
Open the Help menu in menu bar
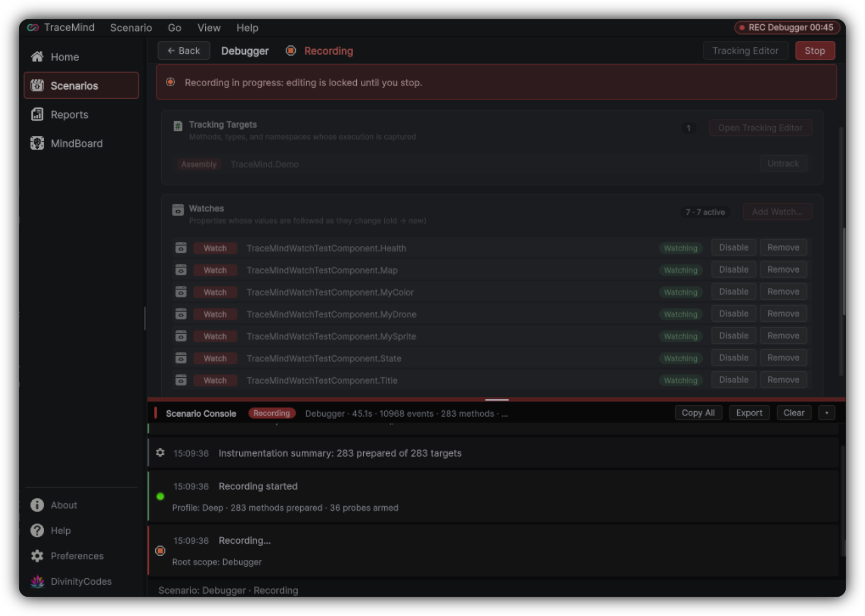coord(247,27)
